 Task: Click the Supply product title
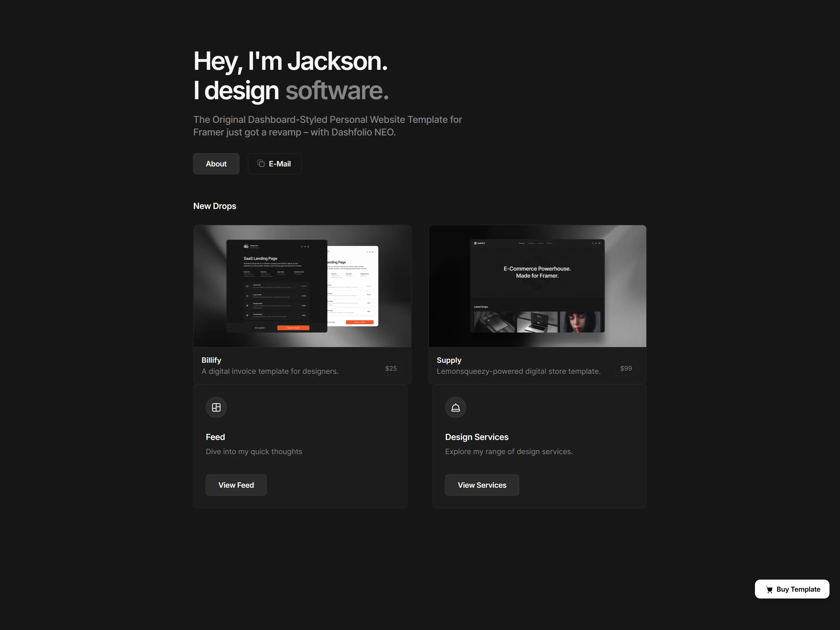coord(449,360)
